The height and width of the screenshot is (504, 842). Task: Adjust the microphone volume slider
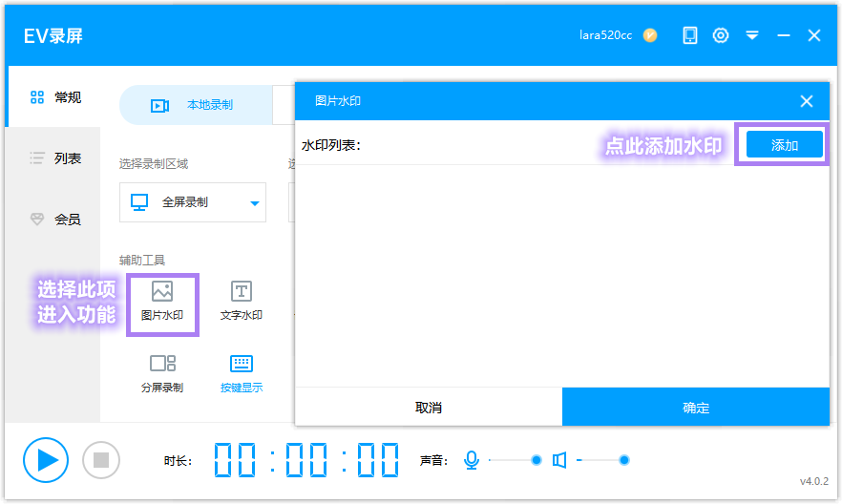[536, 460]
